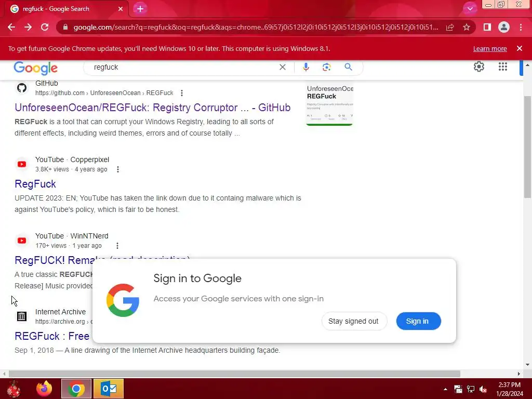Screen dimensions: 532x399
Task: Open UnforeseenOcean/REGFuck GitHub result
Action: pos(152,108)
